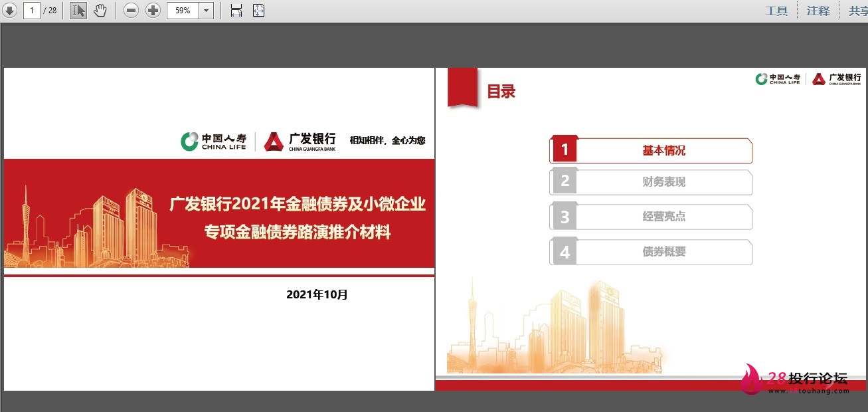Screen dimensions: 868x412
Task: Select contents entry 财务表现
Action: tap(651, 182)
